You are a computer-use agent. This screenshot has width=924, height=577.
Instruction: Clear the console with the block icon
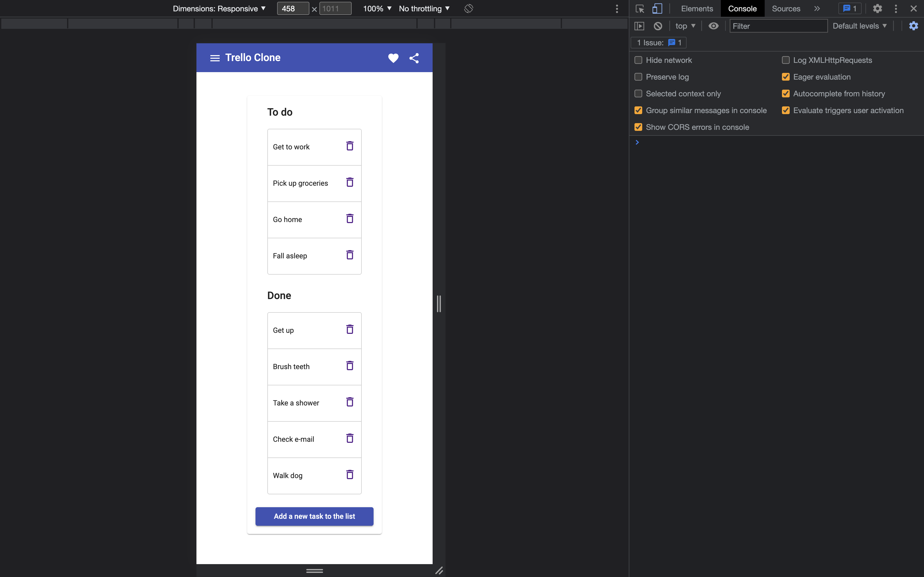pyautogui.click(x=657, y=26)
